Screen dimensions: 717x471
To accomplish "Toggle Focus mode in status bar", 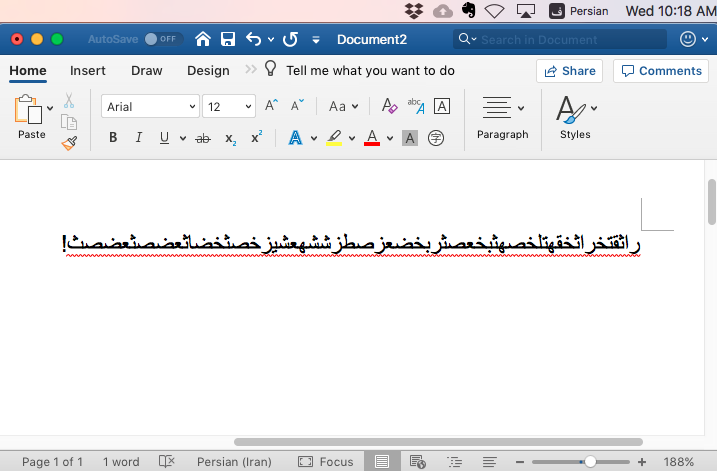I will pyautogui.click(x=326, y=461).
